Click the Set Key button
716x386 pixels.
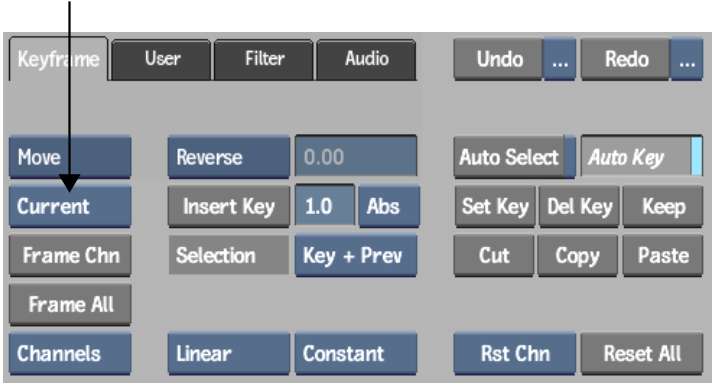click(x=495, y=206)
